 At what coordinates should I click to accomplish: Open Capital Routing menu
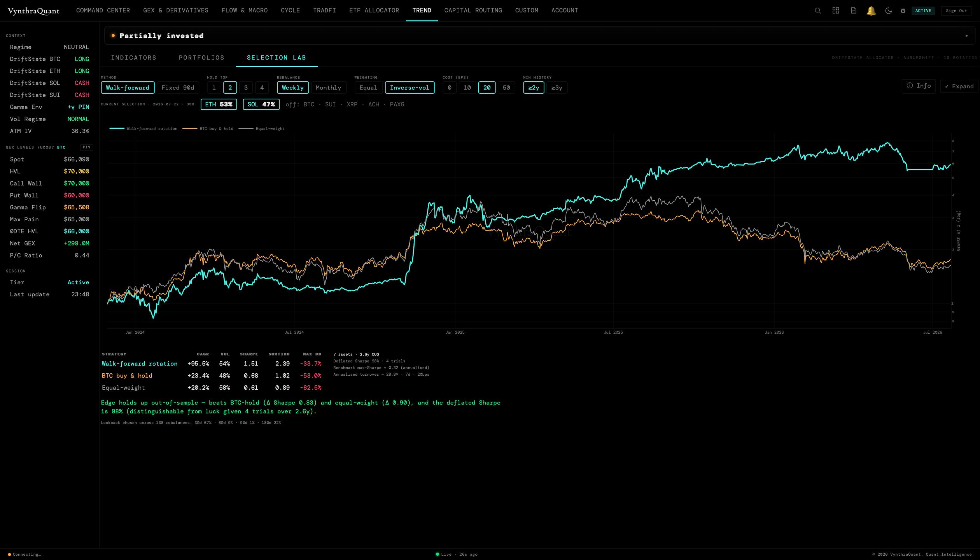pos(473,10)
